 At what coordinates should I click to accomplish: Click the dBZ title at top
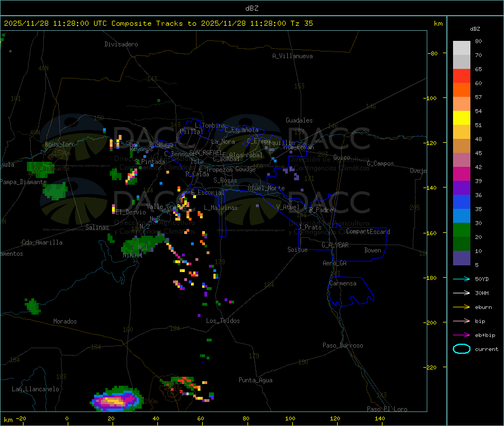coord(251,8)
